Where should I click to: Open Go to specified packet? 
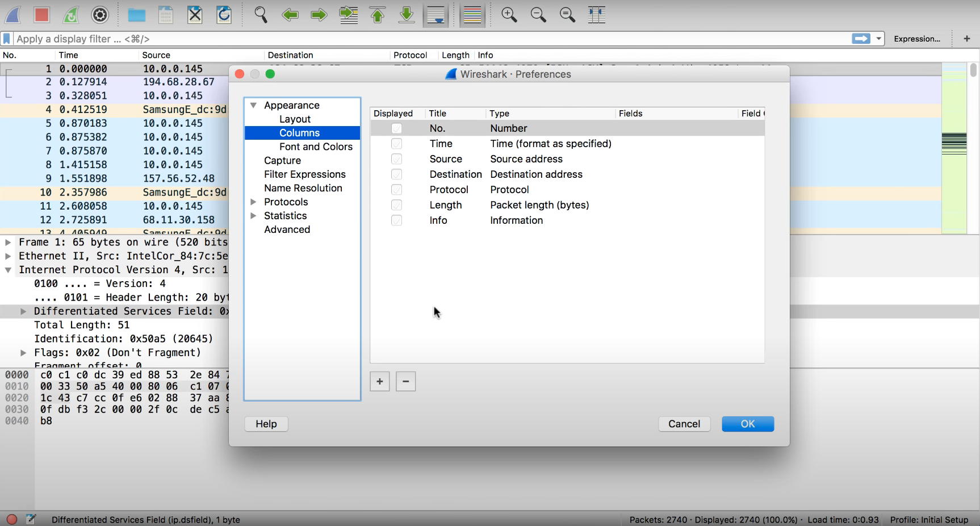(349, 15)
